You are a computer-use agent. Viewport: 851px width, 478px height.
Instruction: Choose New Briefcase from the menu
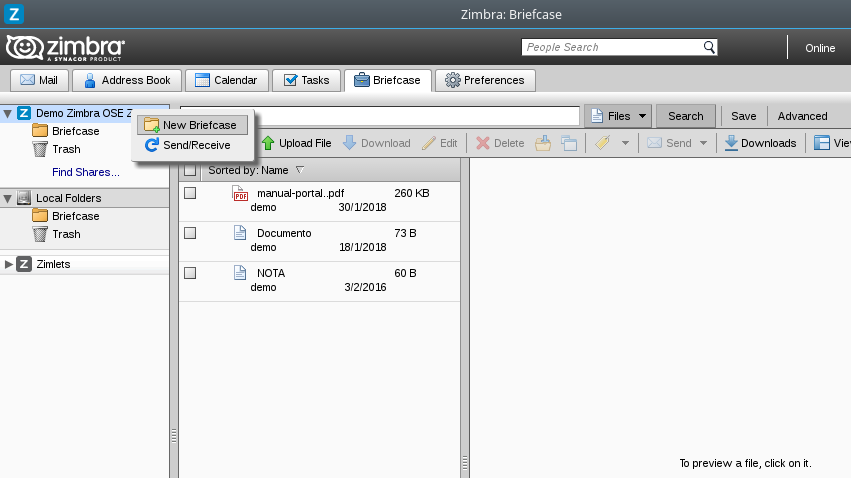pos(193,125)
